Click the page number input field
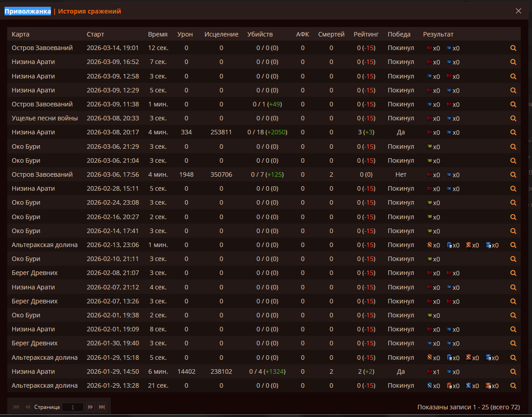The image size is (532, 417). point(73,407)
